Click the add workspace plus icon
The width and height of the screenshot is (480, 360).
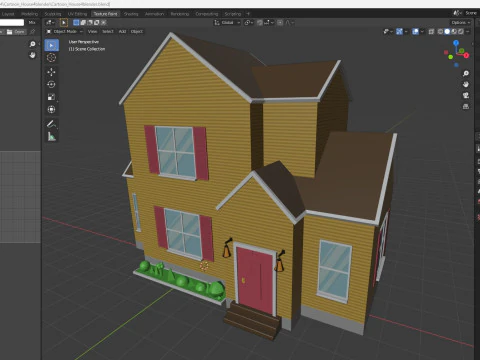pyautogui.click(x=248, y=14)
